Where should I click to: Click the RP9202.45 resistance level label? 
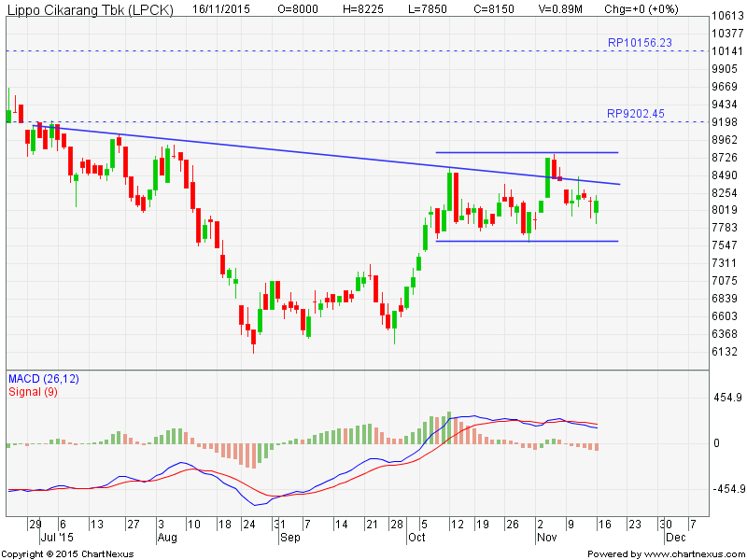tap(636, 114)
